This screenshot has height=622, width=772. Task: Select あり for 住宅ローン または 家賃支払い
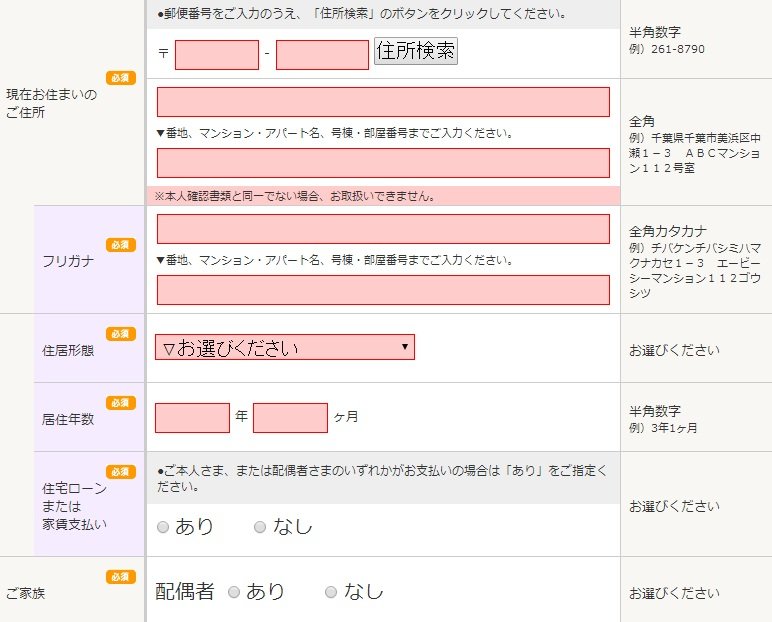163,527
